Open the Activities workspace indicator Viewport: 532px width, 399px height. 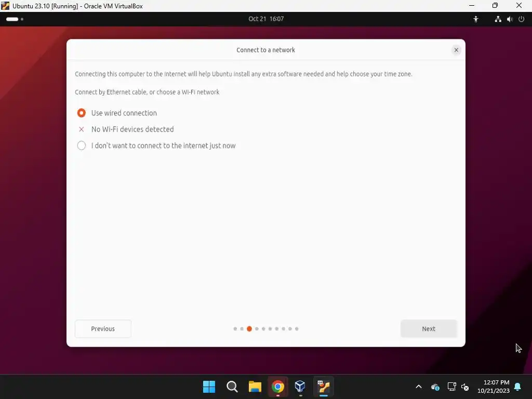click(x=15, y=19)
